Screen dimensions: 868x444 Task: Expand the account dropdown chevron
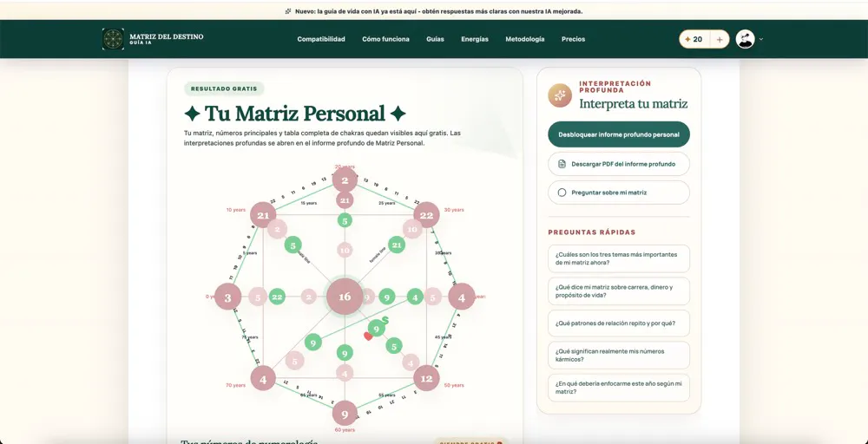(761, 39)
